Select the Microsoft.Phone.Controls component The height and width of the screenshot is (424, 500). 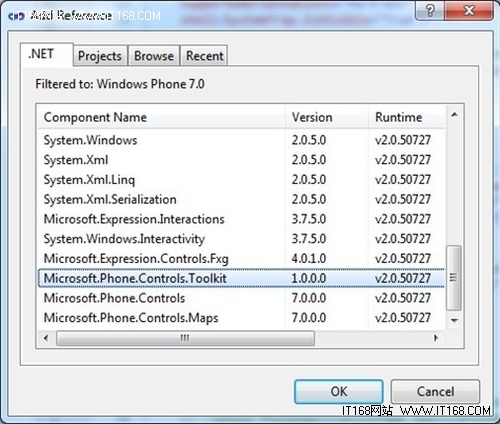point(242,298)
